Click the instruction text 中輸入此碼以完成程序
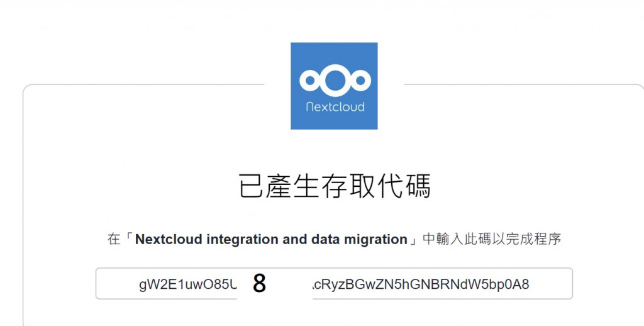Image resolution: width=644 pixels, height=326 pixels. point(492,239)
